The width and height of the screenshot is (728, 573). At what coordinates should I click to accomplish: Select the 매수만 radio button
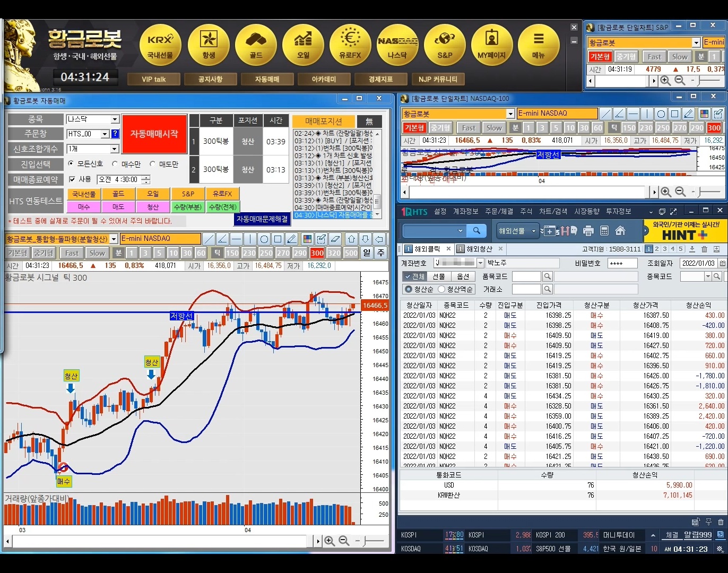[x=115, y=164]
